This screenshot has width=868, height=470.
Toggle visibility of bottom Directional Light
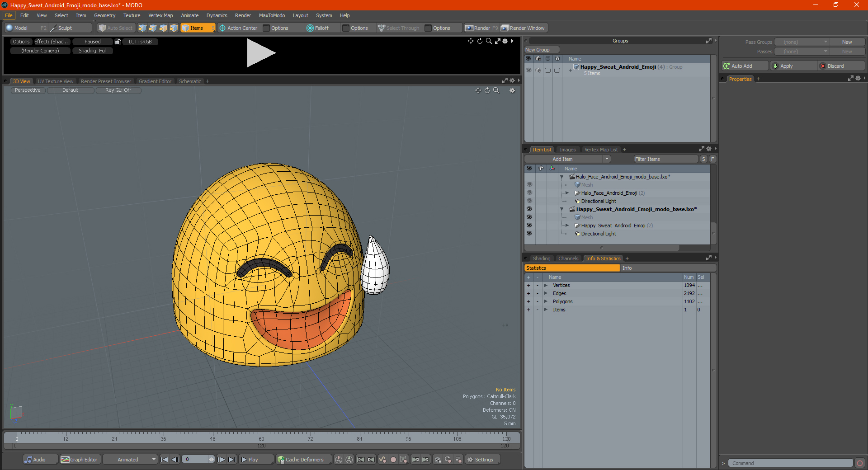click(529, 234)
